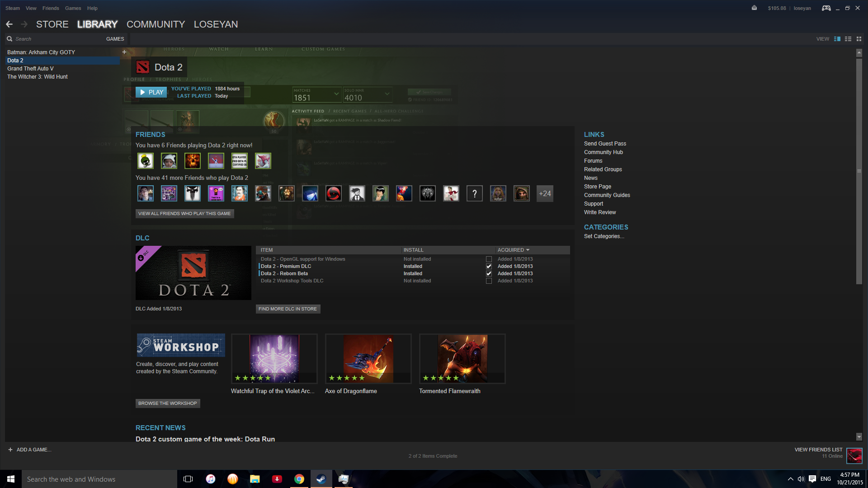This screenshot has height=488, width=868.
Task: Open the certified Dota player avatar
Action: pos(240,161)
